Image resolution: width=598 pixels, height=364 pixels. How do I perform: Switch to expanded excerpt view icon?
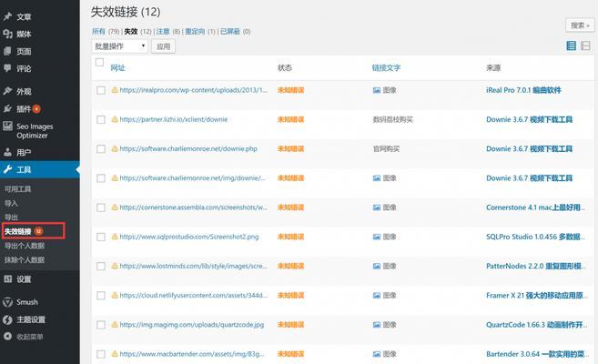coord(585,45)
